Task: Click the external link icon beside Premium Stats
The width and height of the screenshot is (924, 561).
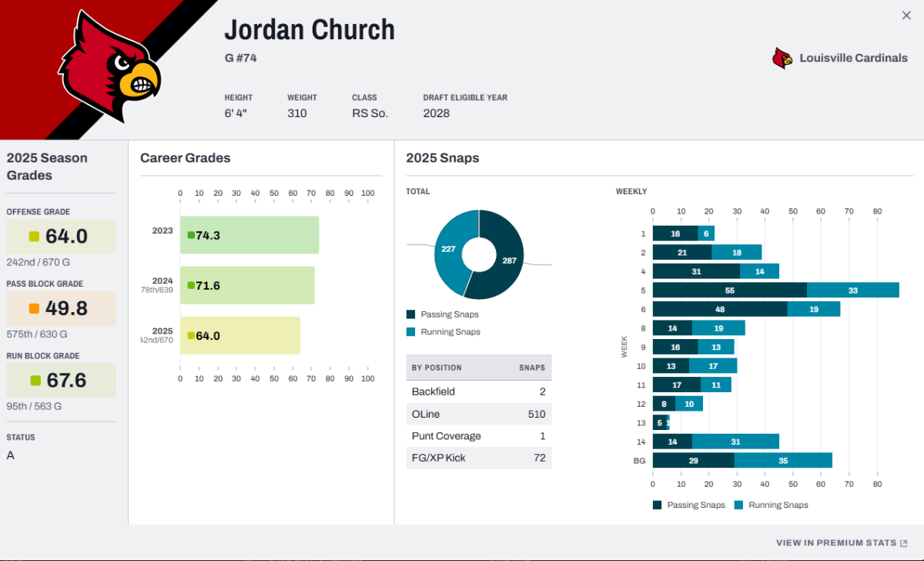Action: [x=904, y=543]
